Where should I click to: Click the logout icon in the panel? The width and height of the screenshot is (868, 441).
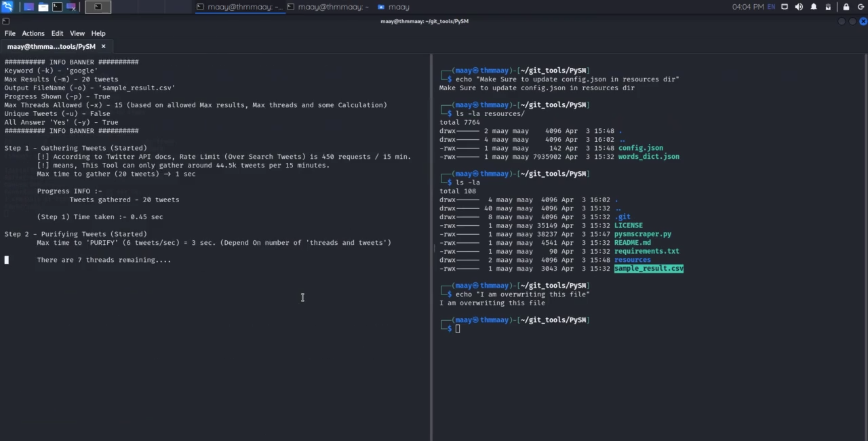pos(861,7)
